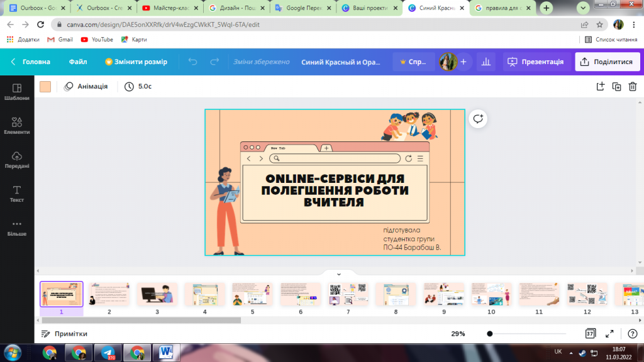
Task: Show the Примітки notes panel
Action: (x=64, y=334)
